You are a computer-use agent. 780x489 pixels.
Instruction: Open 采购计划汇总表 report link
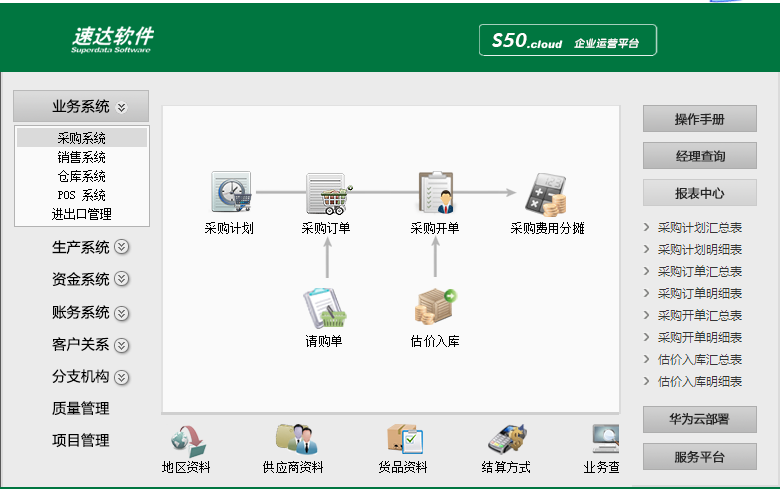[700, 228]
